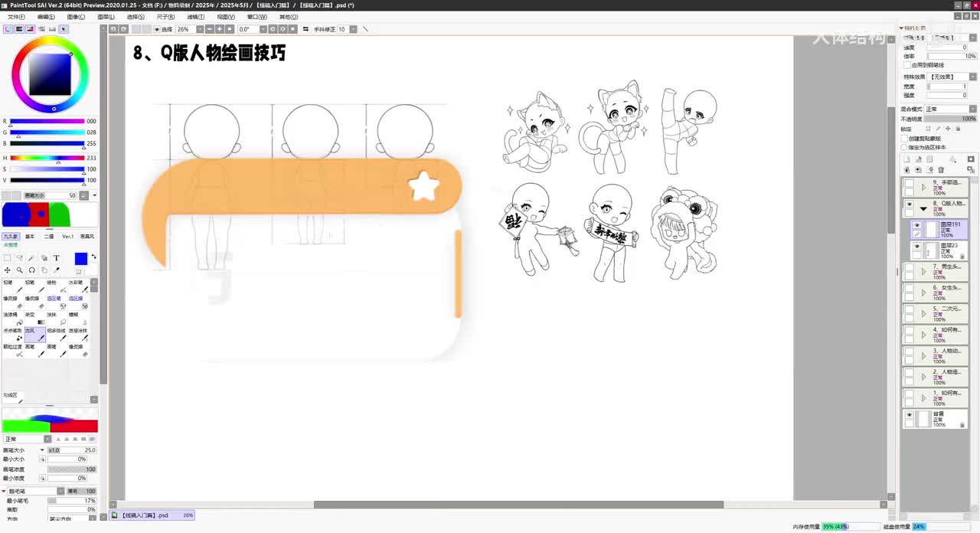Zoom out with the minus button
The width and height of the screenshot is (980, 533).
[x=210, y=29]
